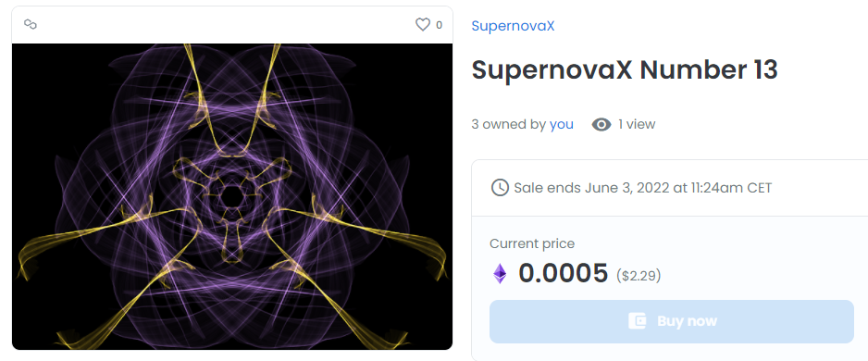Click the Polygon chain link icon
868x361 pixels.
31,24
